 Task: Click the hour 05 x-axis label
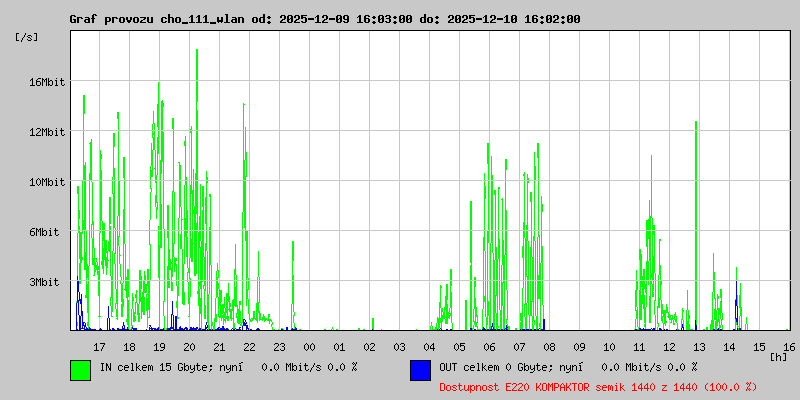click(460, 347)
